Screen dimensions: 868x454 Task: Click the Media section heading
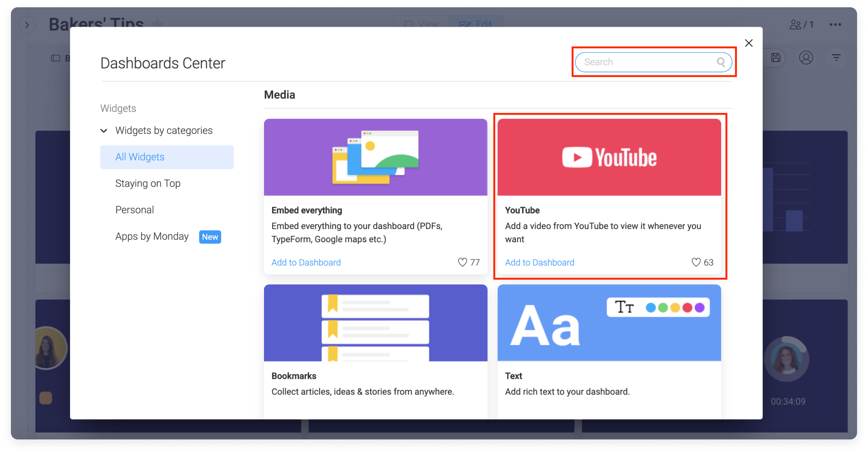pos(279,95)
